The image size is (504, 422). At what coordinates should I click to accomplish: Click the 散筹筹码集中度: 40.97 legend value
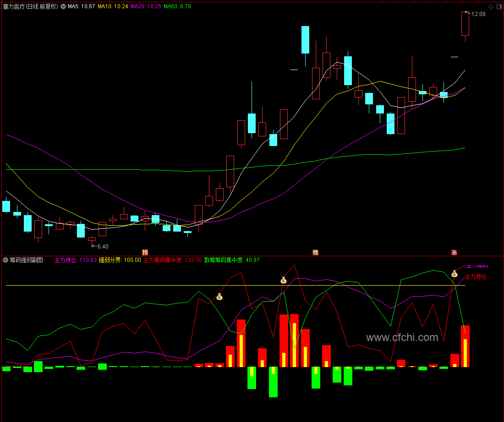[232, 260]
